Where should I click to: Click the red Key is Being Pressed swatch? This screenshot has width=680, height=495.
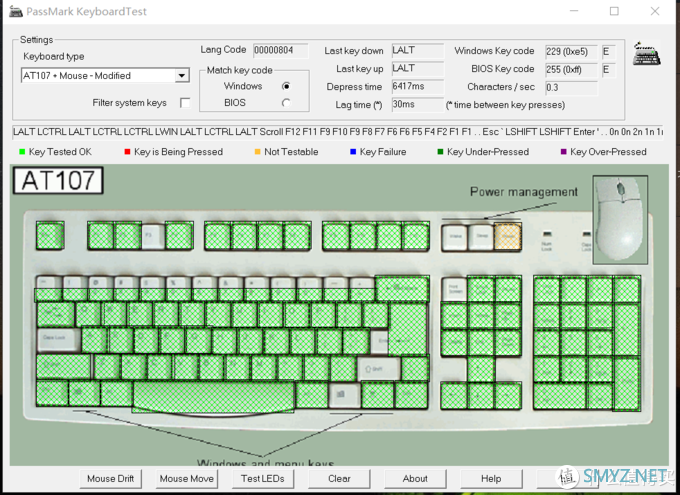pos(127,152)
